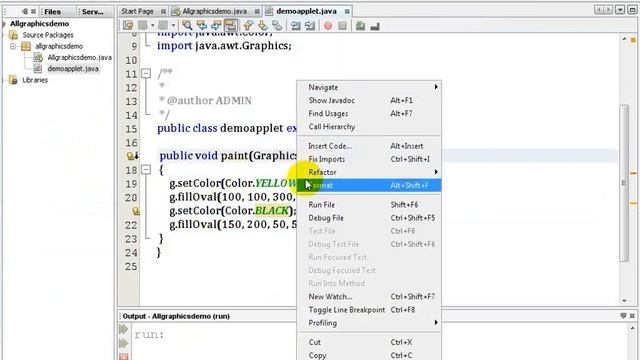Minimize the Output panel
This screenshot has width=640, height=360.
pos(623,316)
